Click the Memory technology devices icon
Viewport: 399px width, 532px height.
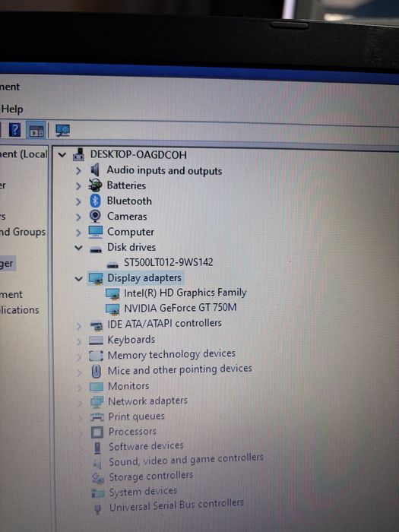point(96,356)
